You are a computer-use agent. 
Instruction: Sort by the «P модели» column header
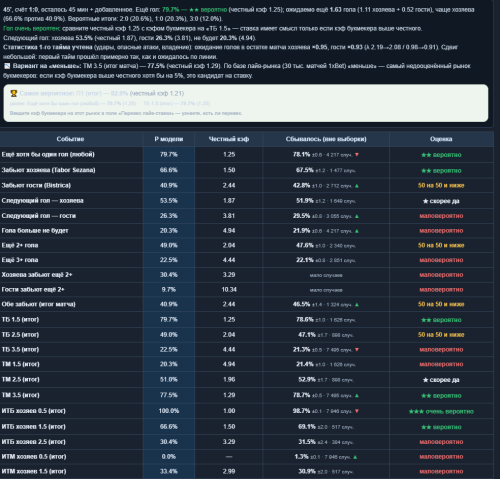[x=169, y=139]
